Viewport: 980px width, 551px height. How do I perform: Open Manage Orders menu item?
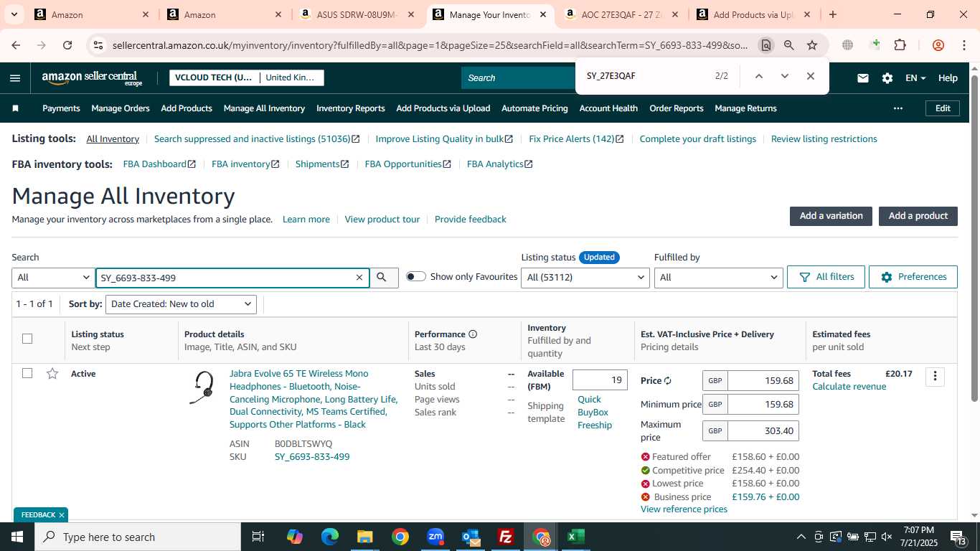tap(121, 108)
